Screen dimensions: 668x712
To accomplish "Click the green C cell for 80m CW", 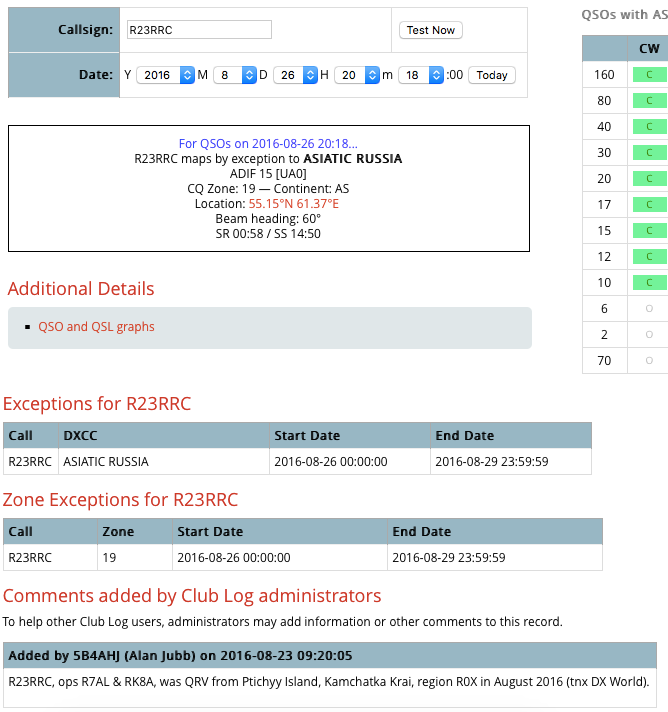I will coord(650,100).
